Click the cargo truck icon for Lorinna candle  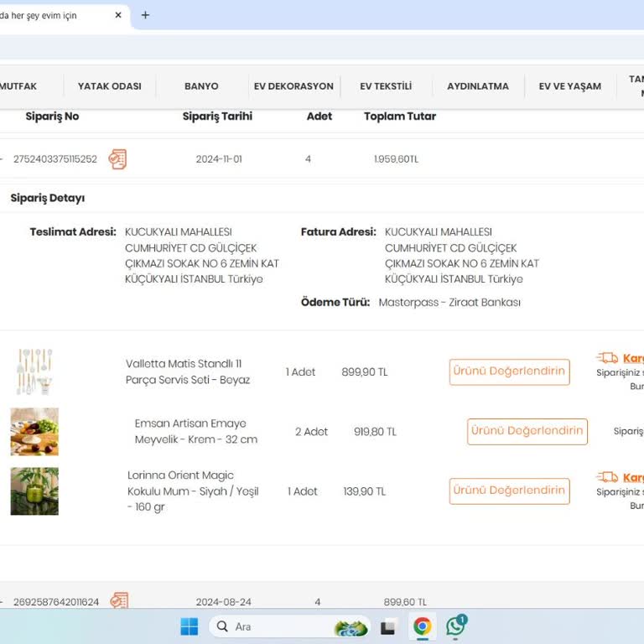(x=607, y=477)
